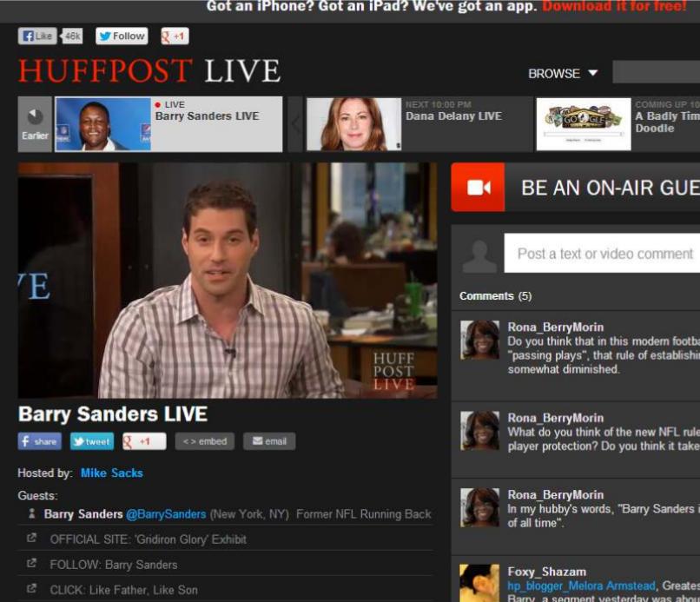Click the 46k Facebook like count
This screenshot has height=602, width=700.
click(71, 36)
